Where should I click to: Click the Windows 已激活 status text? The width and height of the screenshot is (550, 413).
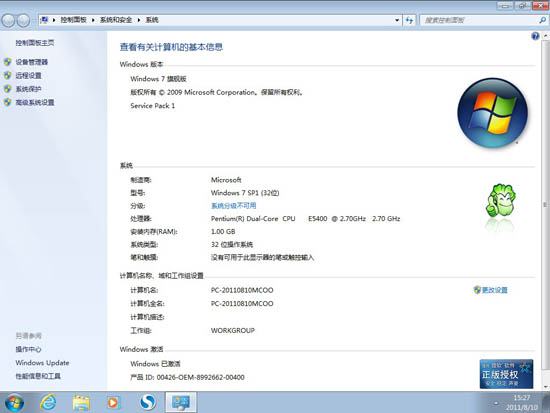coord(155,364)
